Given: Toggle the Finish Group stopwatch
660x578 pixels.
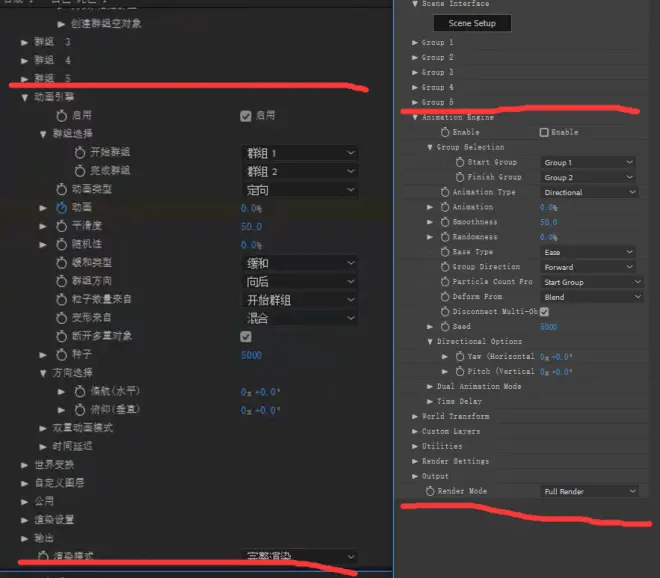Looking at the screenshot, I should click(460, 177).
